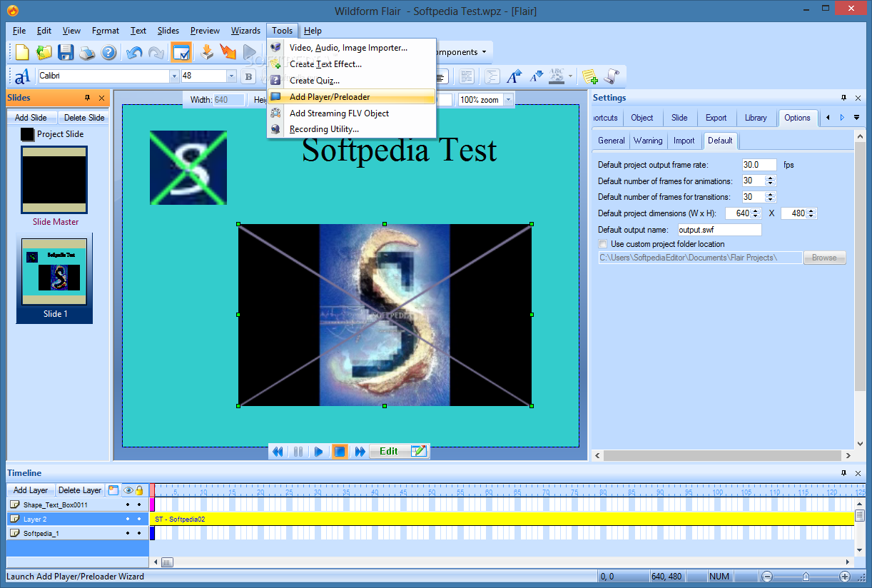Click the Edit button below canvas
872x588 pixels.
[x=400, y=451]
